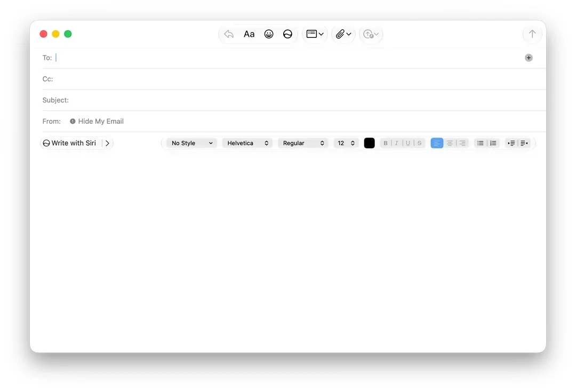Send message with the up arrow button
Screen dimensions: 576x392
coord(532,34)
